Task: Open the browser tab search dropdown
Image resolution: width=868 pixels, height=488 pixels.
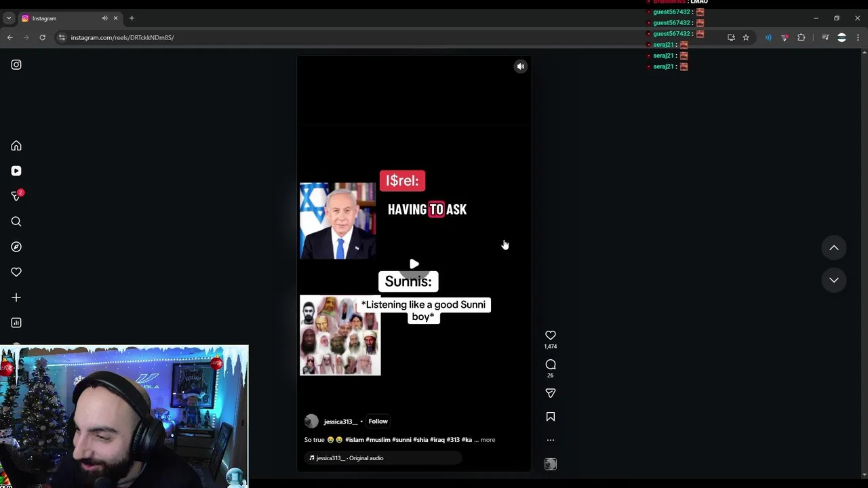Action: click(9, 18)
